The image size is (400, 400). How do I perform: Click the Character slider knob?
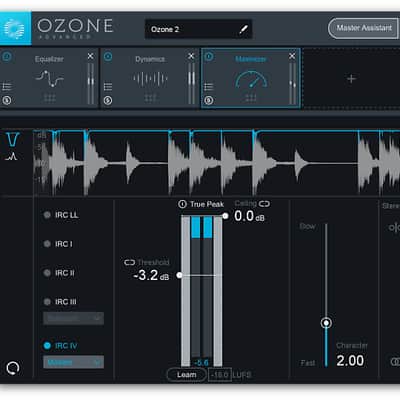tap(326, 323)
